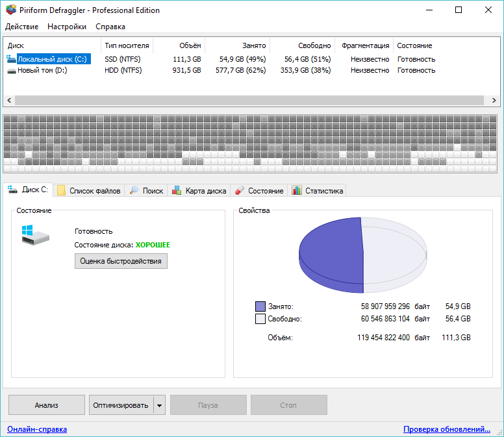Click the colored blocks icon on Карта диска tab
504x437 pixels.
[x=176, y=191]
